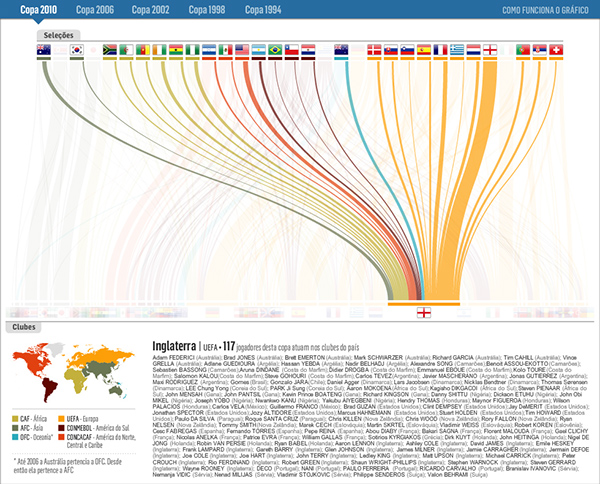Click the Slovenia team flag
Image resolution: width=600 pixels, height=484 pixels.
pos(407,50)
